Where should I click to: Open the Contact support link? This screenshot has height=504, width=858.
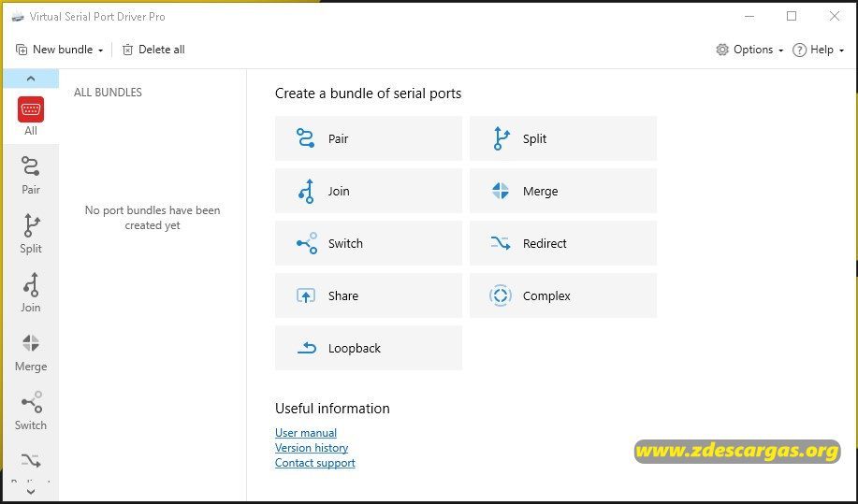tap(315, 463)
